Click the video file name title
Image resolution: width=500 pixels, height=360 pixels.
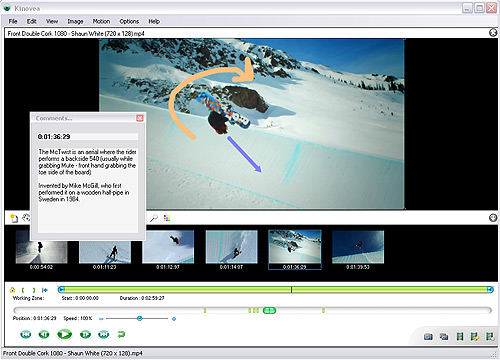pos(76,33)
